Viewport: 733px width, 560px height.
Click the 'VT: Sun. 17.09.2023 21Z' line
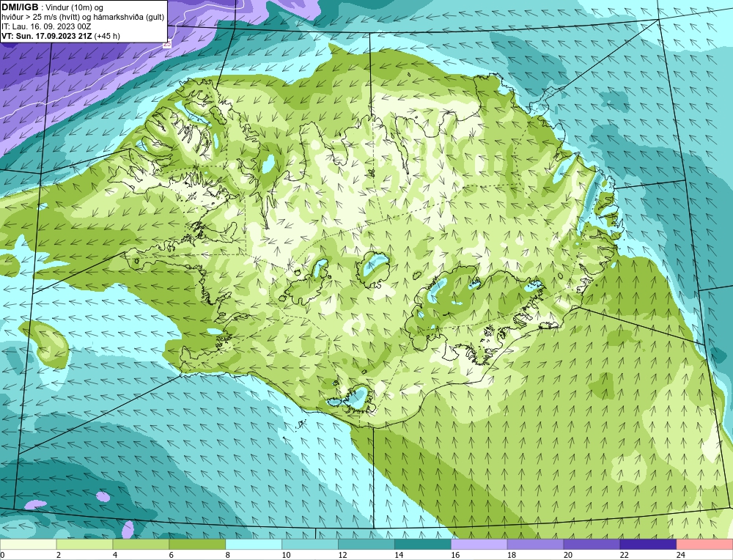coord(47,36)
